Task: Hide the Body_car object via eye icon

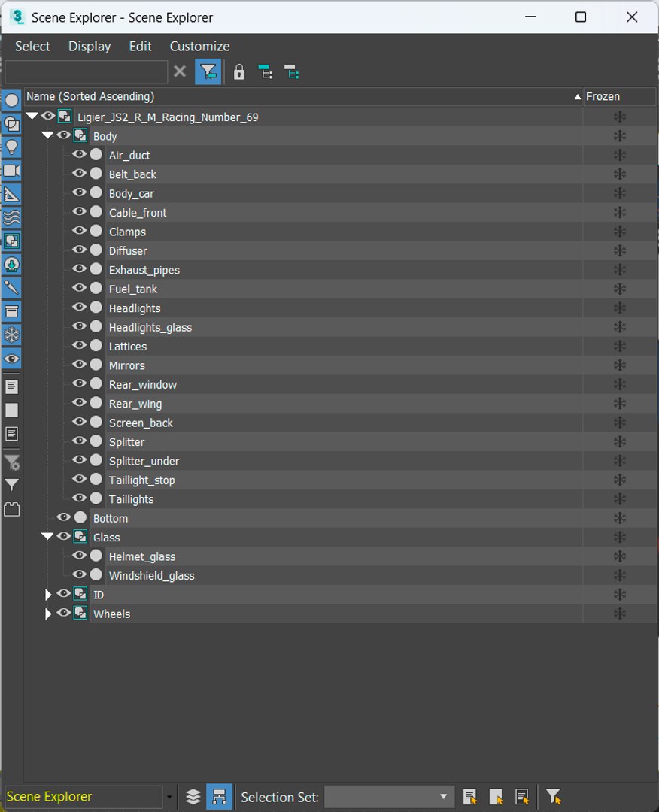Action: click(x=79, y=192)
